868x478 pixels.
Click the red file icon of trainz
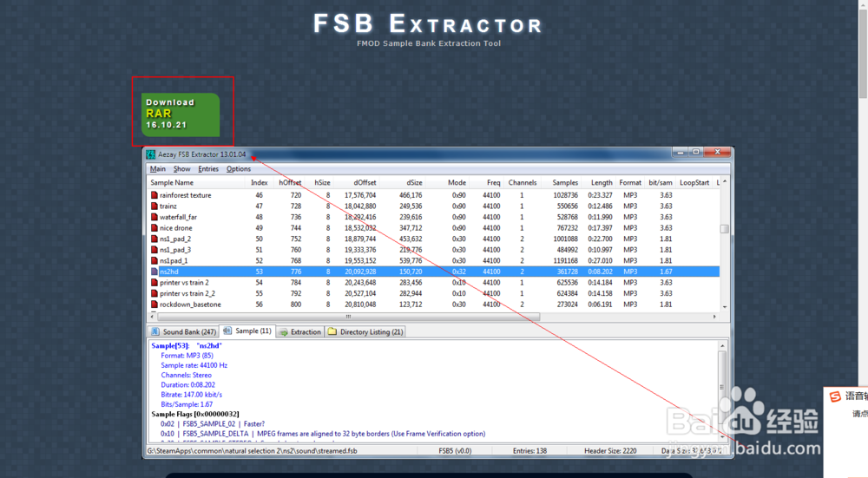click(155, 206)
